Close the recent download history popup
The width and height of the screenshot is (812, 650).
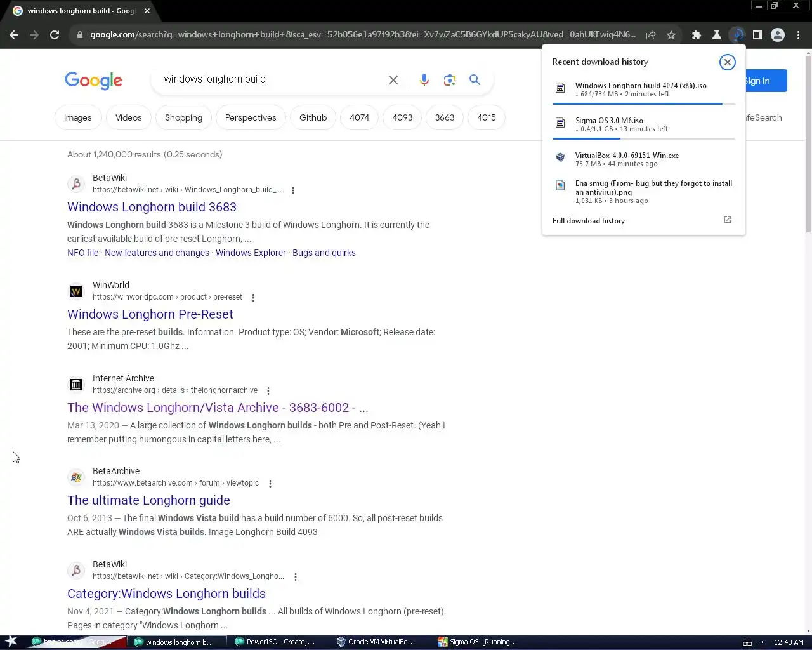coord(727,62)
